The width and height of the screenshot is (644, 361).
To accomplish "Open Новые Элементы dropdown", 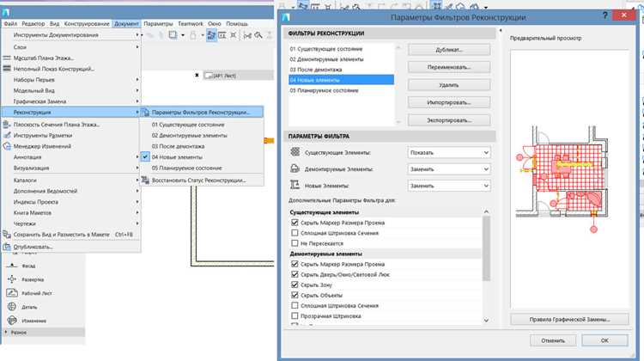I will [x=449, y=186].
